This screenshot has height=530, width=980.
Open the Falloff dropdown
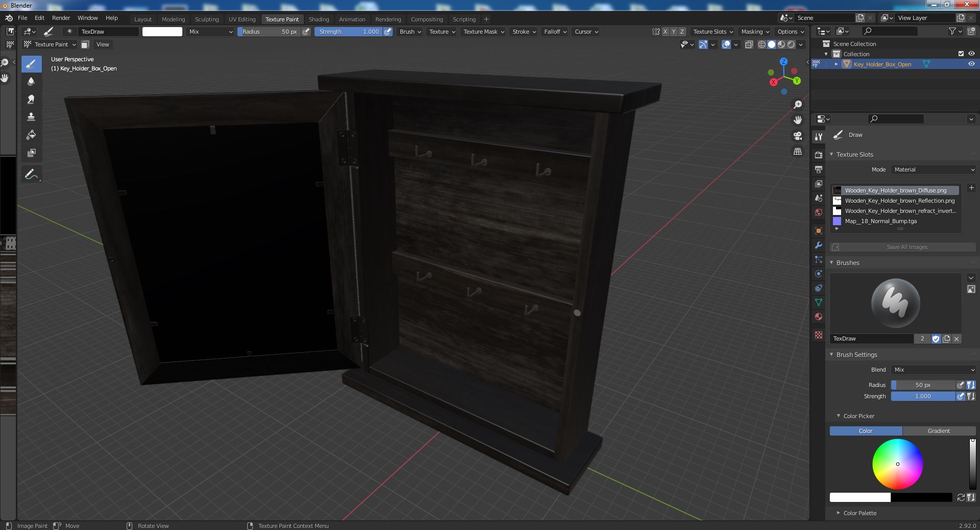[x=555, y=32]
